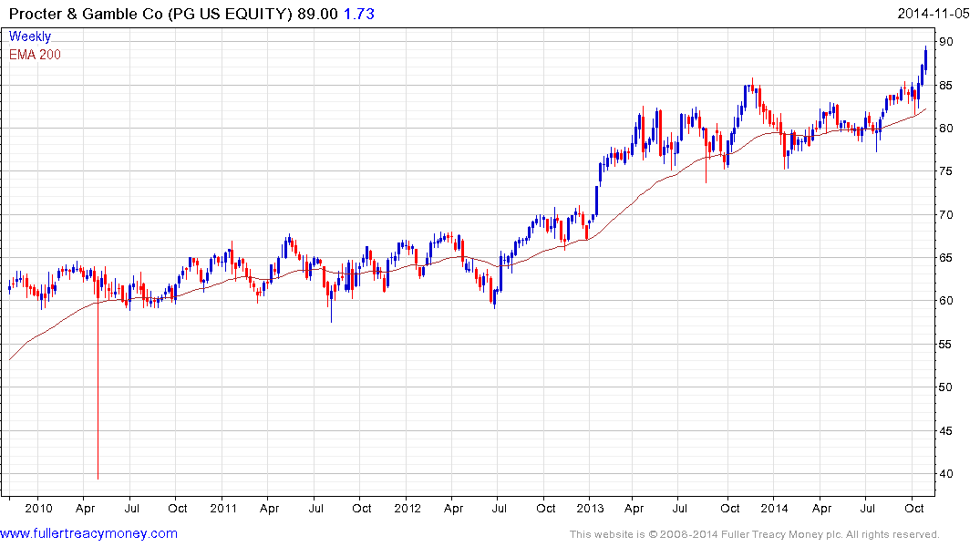This screenshot has width=980, height=547.
Task: Click the copyright notice text
Action: tap(755, 534)
